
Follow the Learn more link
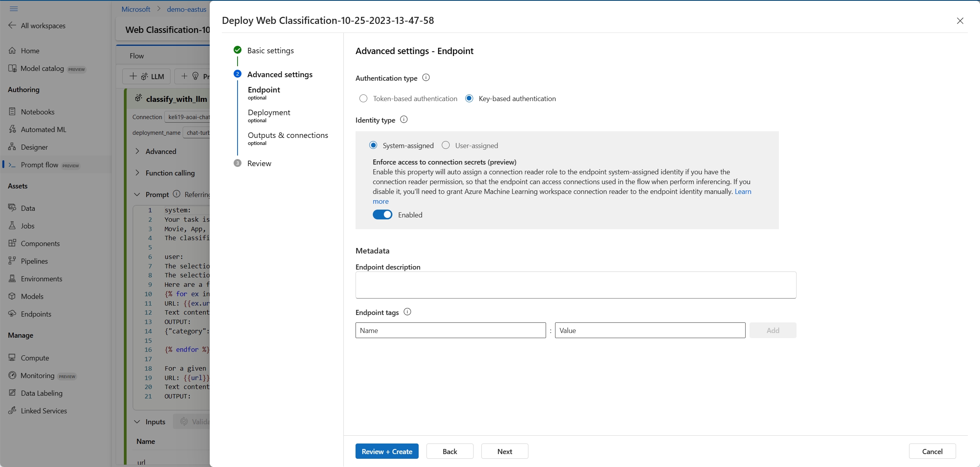pyautogui.click(x=742, y=192)
